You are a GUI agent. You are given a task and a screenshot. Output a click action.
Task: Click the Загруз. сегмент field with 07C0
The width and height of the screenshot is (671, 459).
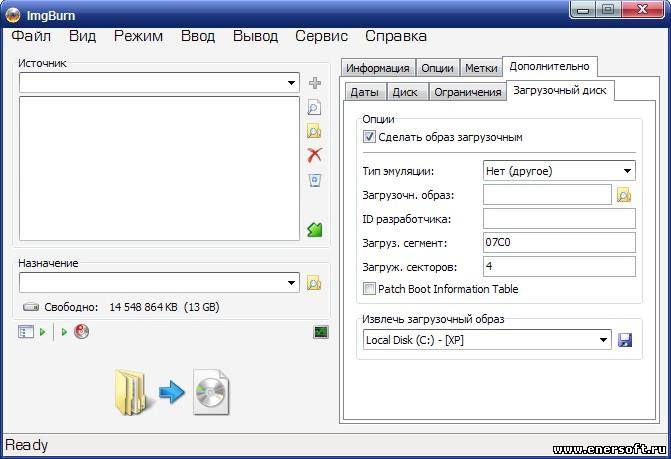pos(559,243)
